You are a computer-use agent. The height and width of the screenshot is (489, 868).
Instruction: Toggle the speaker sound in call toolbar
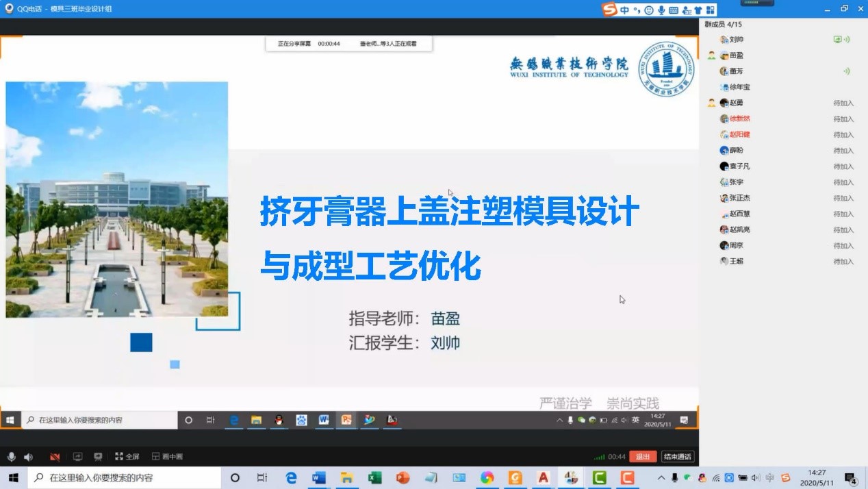[28, 457]
